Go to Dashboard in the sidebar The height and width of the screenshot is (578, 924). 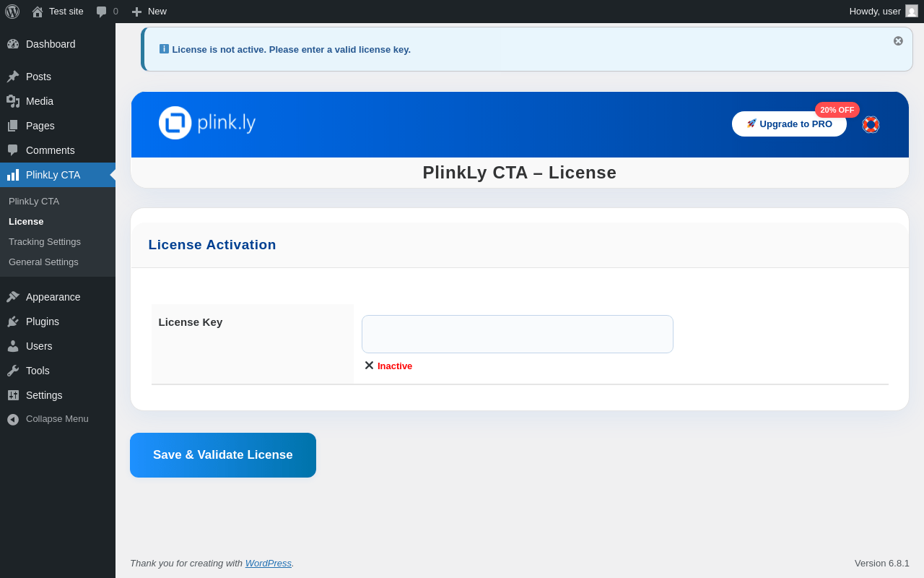[x=58, y=44]
